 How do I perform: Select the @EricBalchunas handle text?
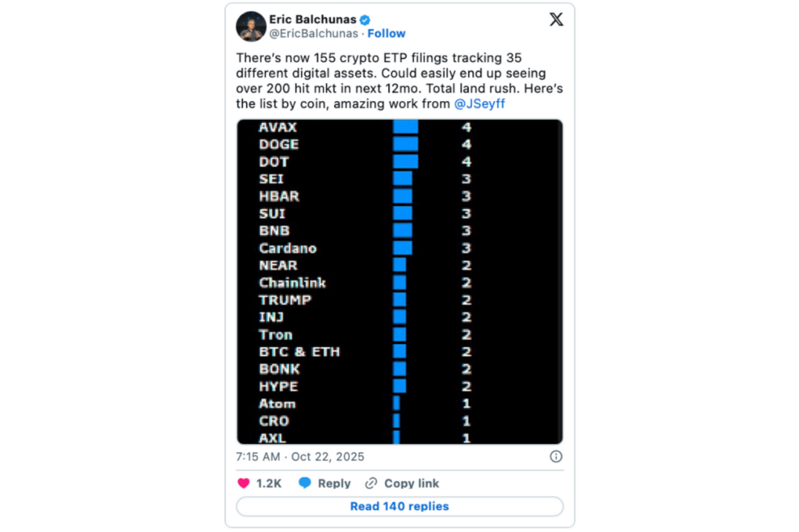coord(315,33)
